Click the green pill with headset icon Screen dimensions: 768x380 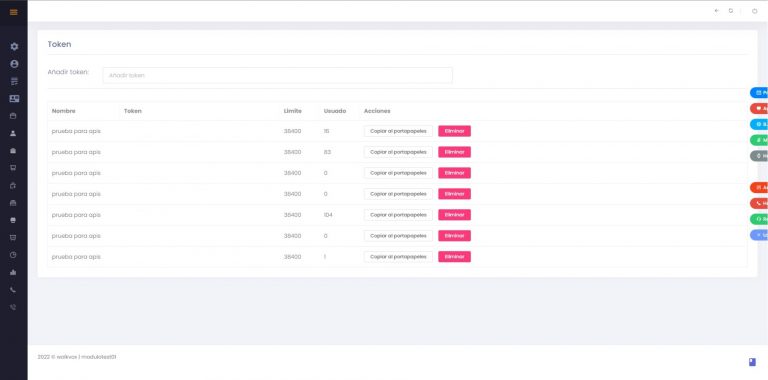coord(759,219)
